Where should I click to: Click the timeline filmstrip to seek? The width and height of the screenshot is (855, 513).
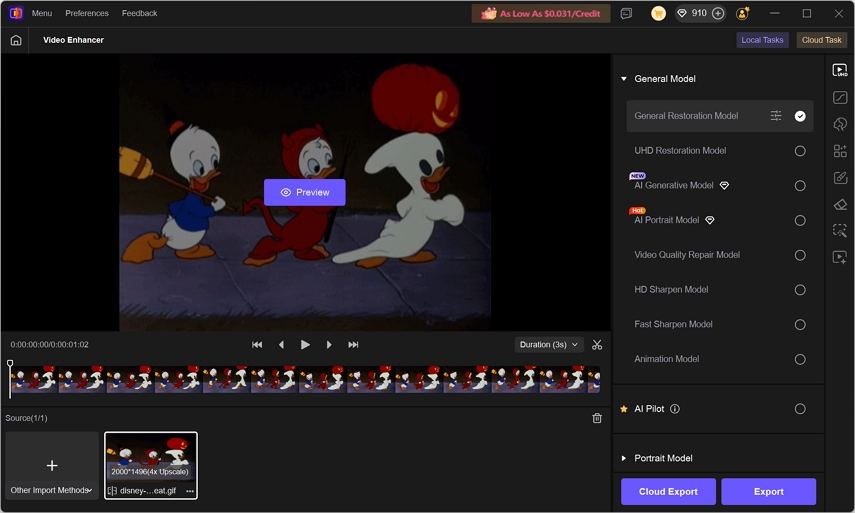305,379
